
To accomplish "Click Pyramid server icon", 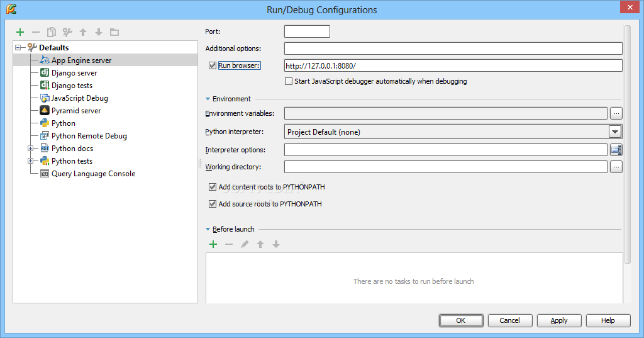I will (x=45, y=111).
